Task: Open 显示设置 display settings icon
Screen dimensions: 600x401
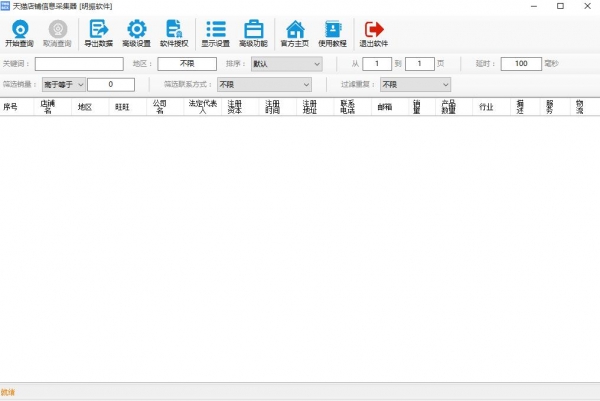Action: pos(215,33)
